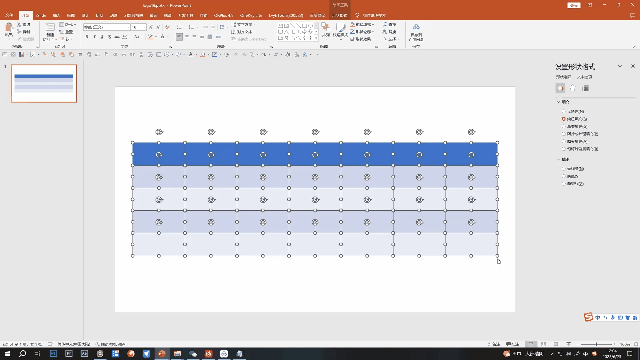Open the Effects pentagon icon in format pane
This screenshot has height=360, width=640.
(x=573, y=88)
